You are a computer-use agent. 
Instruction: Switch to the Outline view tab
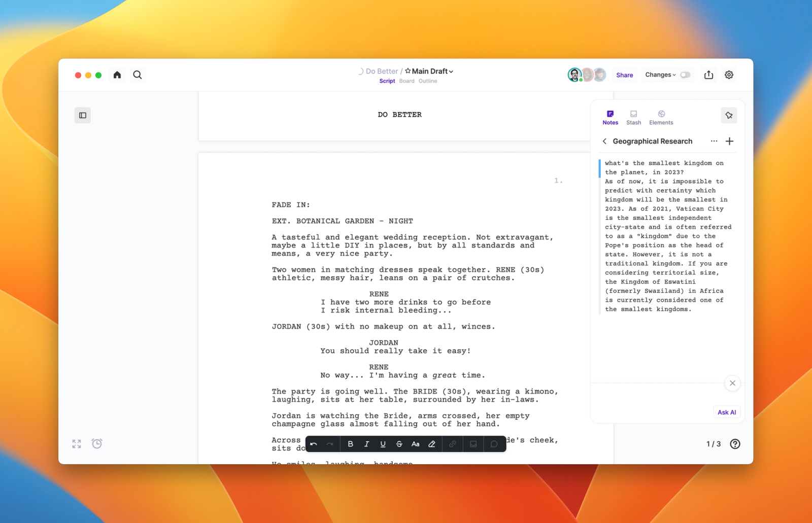coord(428,81)
